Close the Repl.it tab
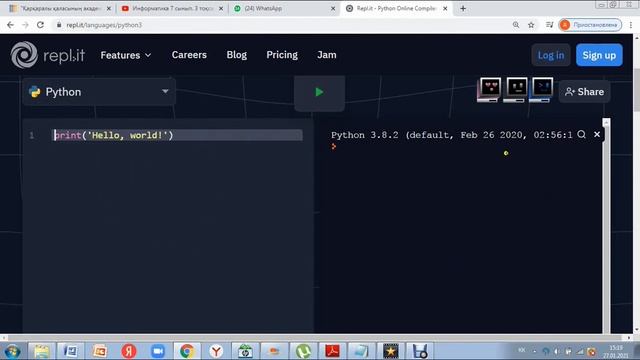This screenshot has height=360, width=640. click(x=445, y=8)
